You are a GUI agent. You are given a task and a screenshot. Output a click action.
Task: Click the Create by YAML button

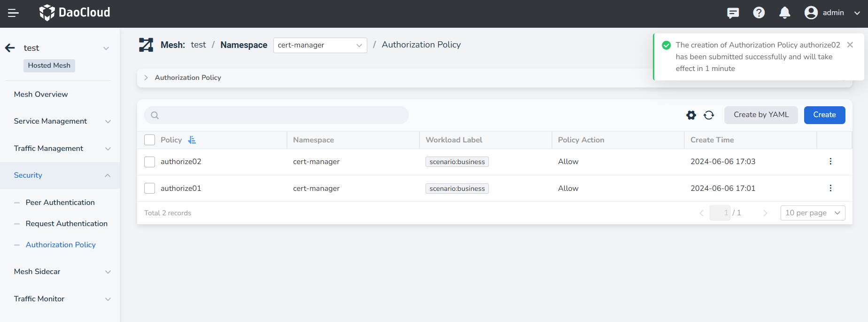coord(761,115)
